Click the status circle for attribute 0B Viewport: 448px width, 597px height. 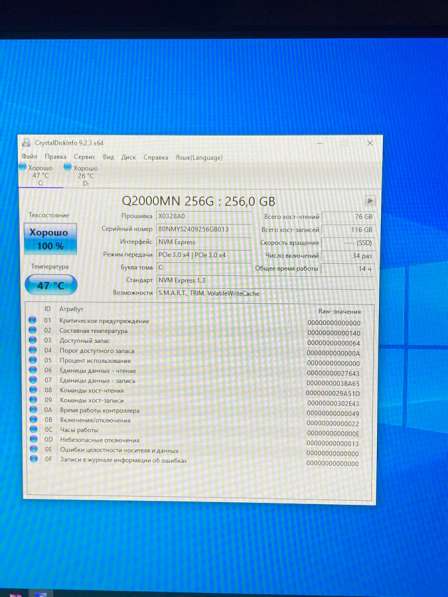click(33, 419)
